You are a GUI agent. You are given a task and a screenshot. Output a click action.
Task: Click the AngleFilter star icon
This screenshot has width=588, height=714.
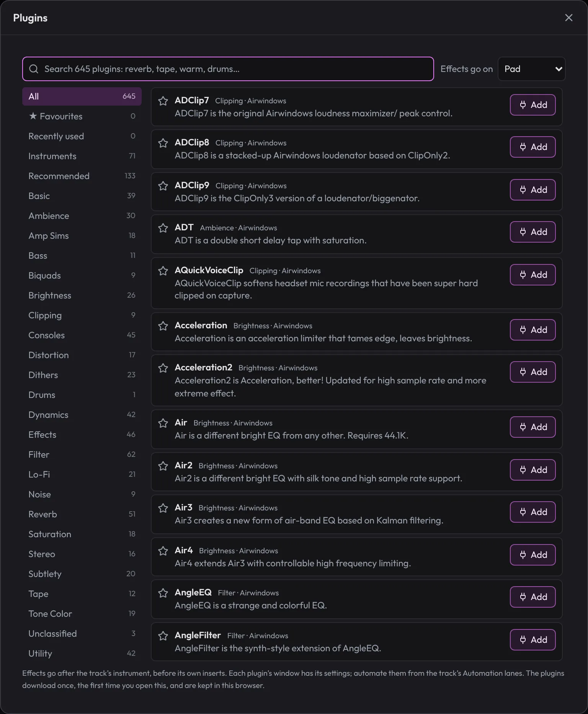pyautogui.click(x=163, y=636)
